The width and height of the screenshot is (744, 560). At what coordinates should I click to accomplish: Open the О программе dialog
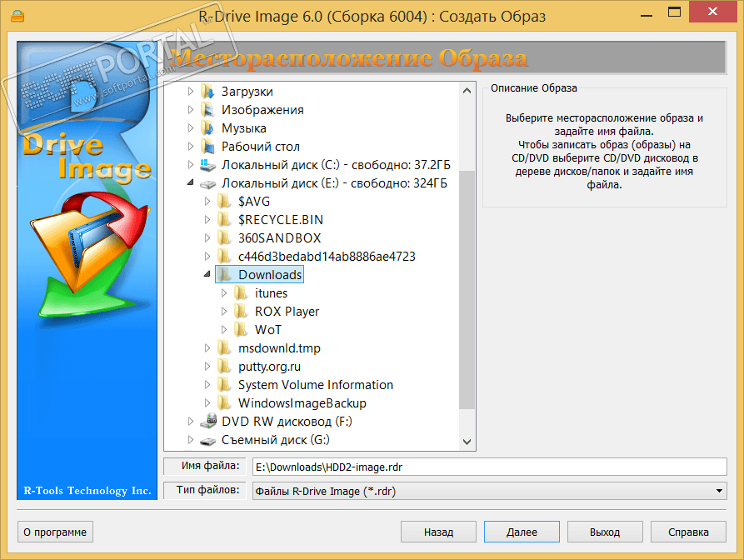55,532
